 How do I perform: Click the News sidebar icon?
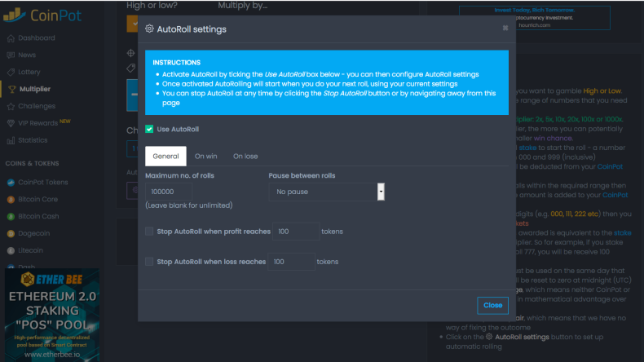click(11, 55)
